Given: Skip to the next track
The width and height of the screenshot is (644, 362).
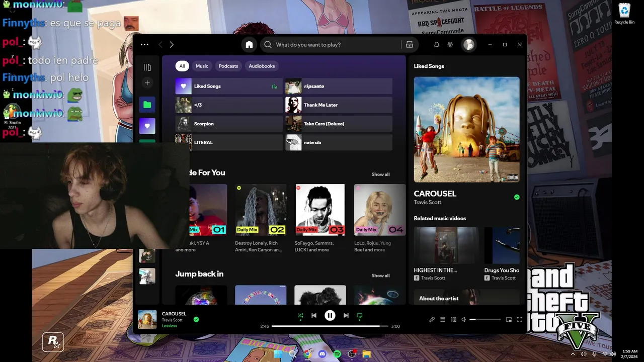Looking at the screenshot, I should (346, 316).
